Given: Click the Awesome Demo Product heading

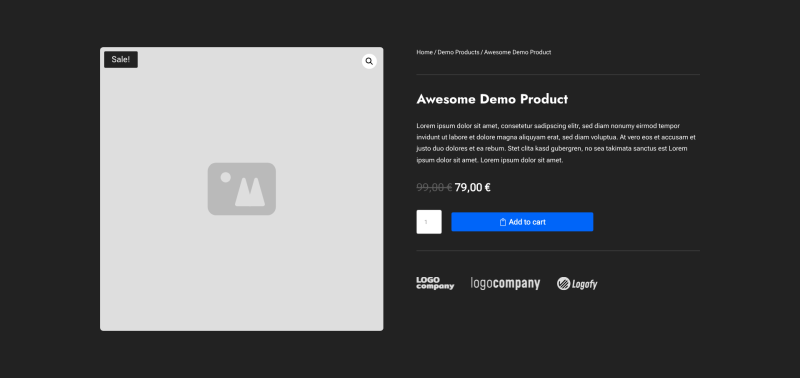Looking at the screenshot, I should (x=492, y=99).
